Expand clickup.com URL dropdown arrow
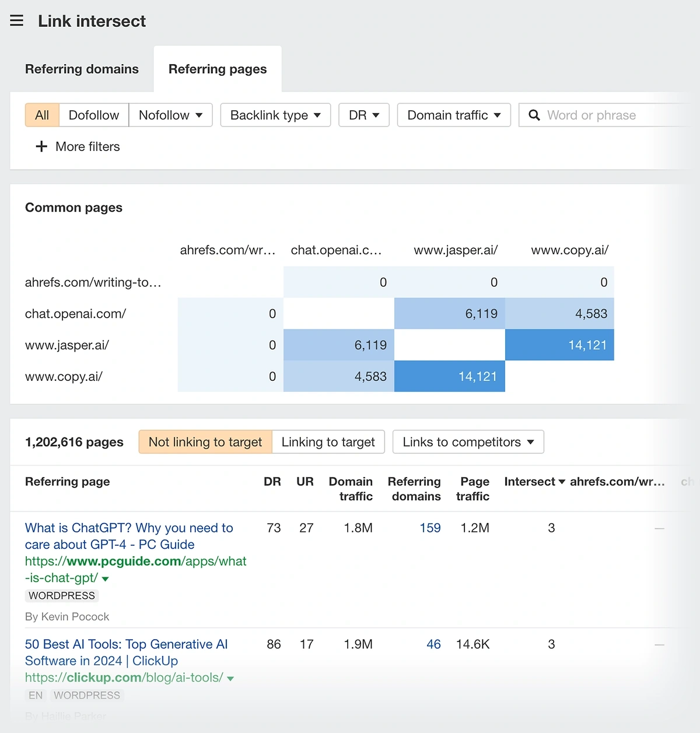The height and width of the screenshot is (733, 700). pos(230,678)
